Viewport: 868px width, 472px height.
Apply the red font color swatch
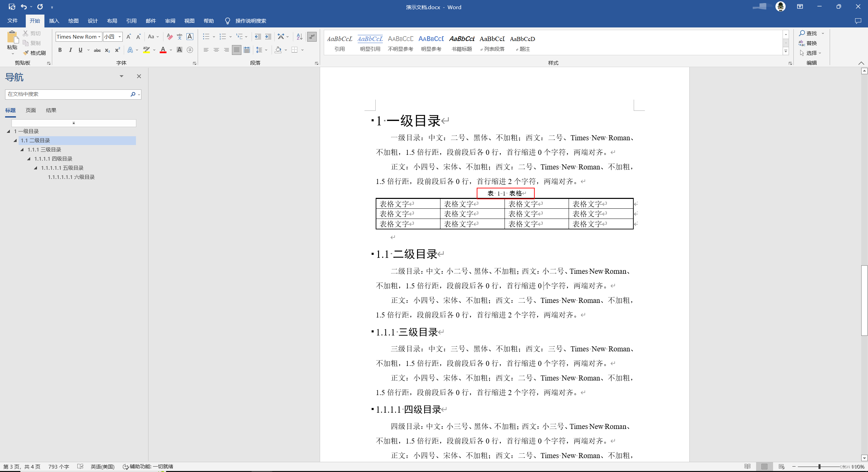point(163,50)
